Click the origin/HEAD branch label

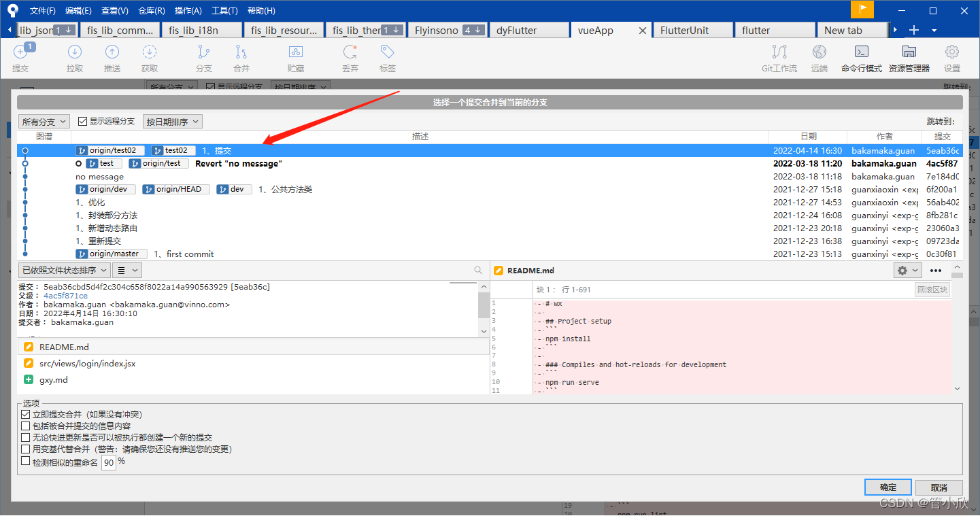[176, 189]
